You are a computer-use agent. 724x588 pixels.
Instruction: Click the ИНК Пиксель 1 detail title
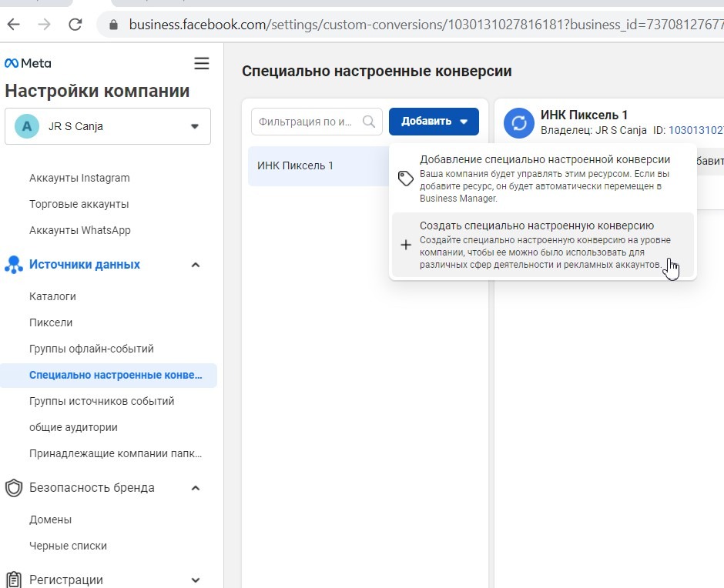pos(584,115)
